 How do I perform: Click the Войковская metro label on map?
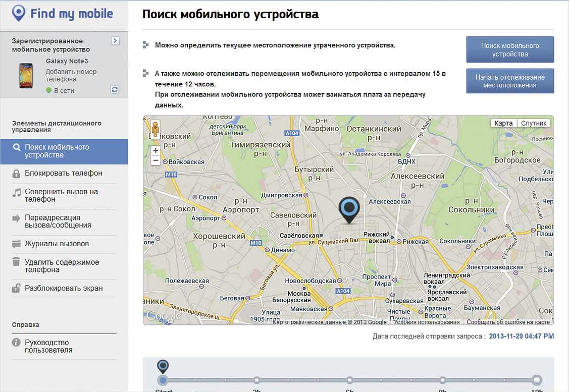(186, 162)
